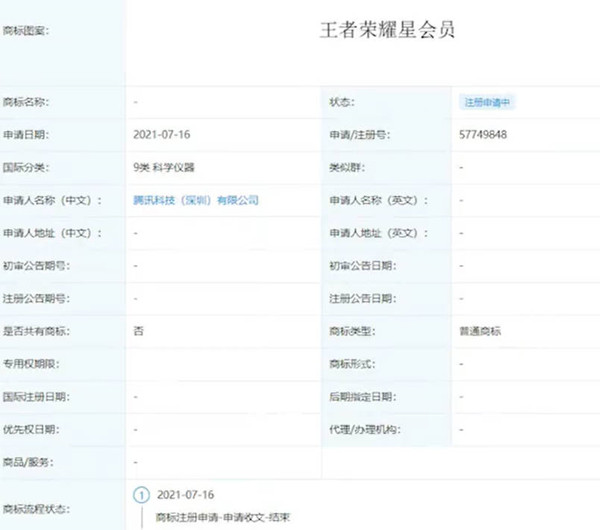
Task: Click the 初审公告期号 label
Action: click(x=36, y=266)
